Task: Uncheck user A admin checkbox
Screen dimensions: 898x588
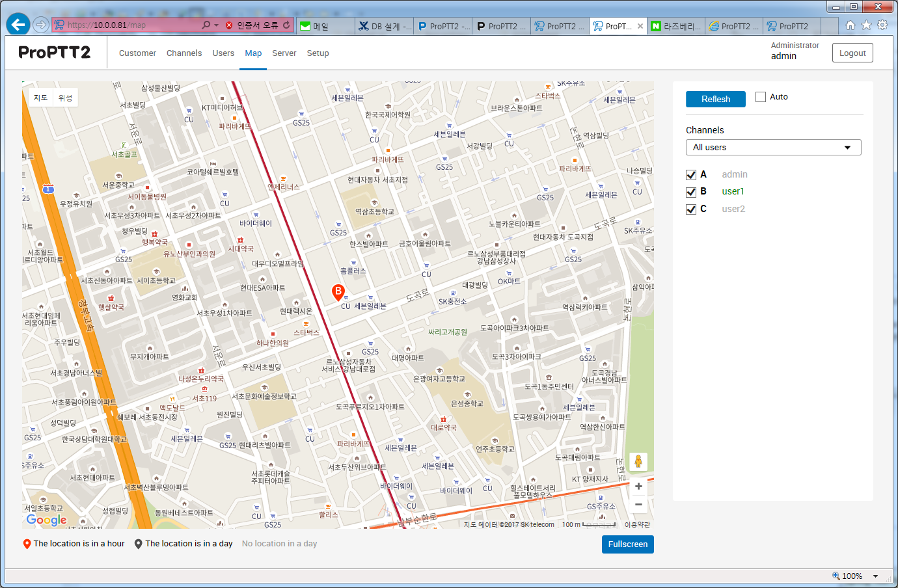Action: click(691, 175)
